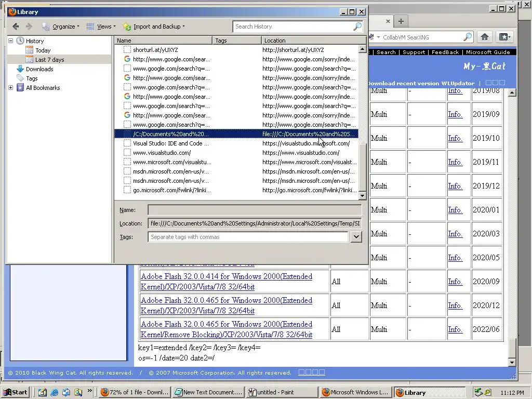Switch to 72% of 1 file Downloads window

[135, 392]
